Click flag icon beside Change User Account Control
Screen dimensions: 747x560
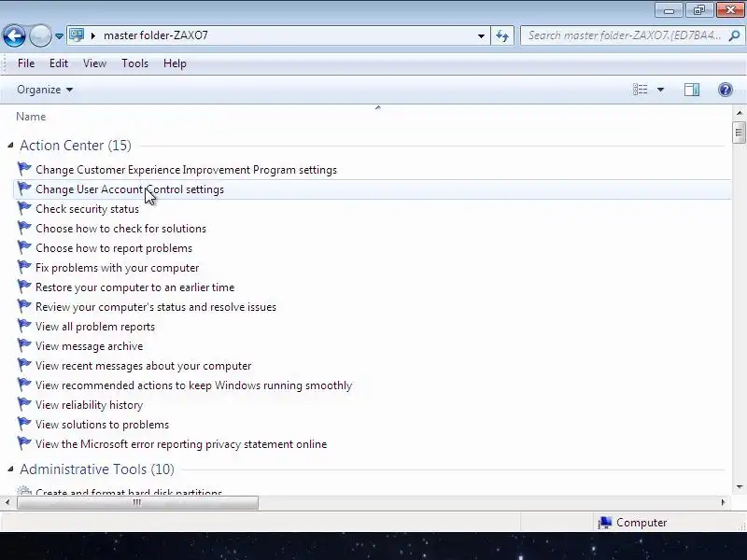point(24,189)
